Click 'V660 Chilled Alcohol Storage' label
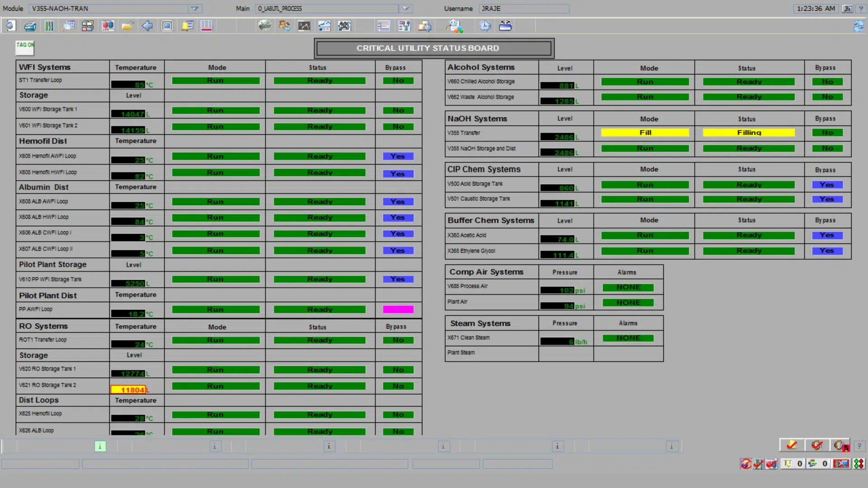The width and height of the screenshot is (868, 488). (x=481, y=81)
